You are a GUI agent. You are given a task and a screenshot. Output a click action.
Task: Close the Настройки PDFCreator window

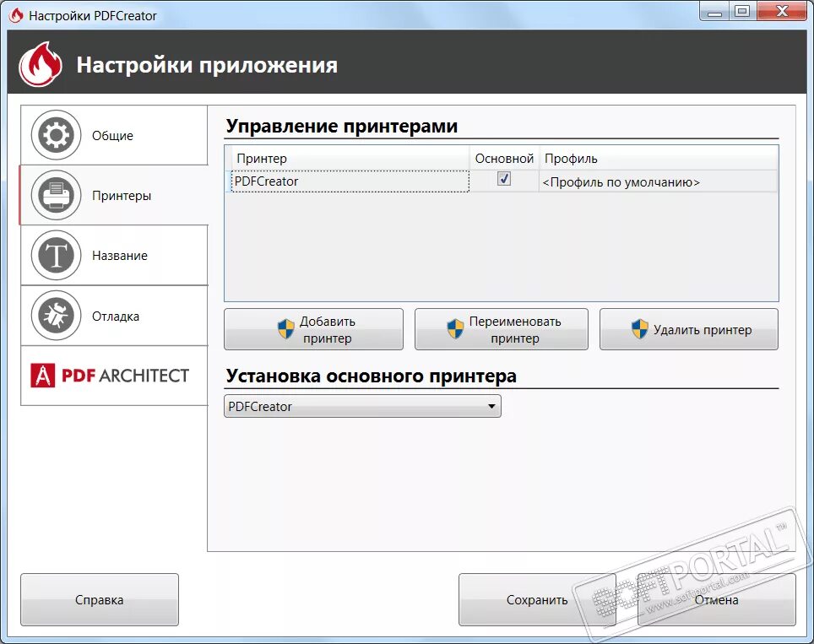tap(782, 12)
